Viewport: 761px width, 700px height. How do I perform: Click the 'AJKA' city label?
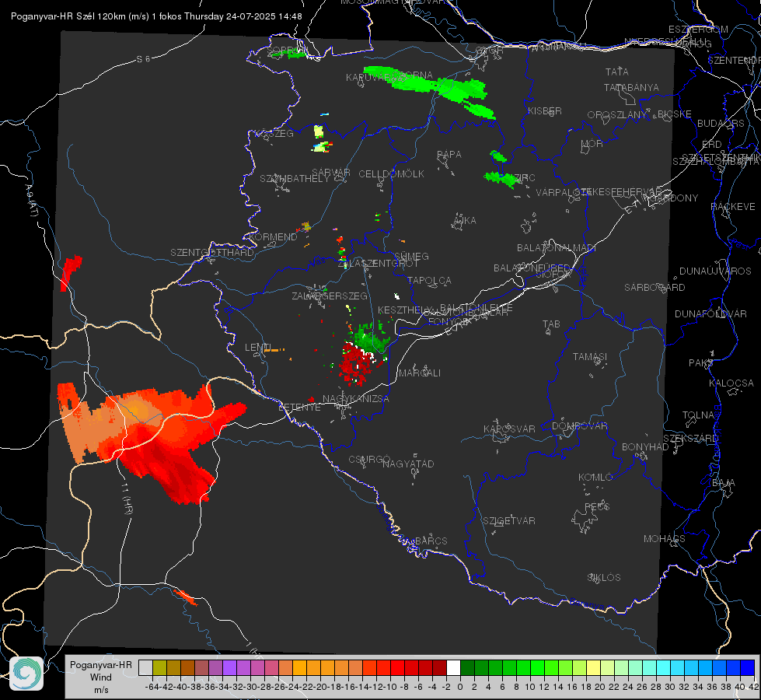tap(465, 221)
